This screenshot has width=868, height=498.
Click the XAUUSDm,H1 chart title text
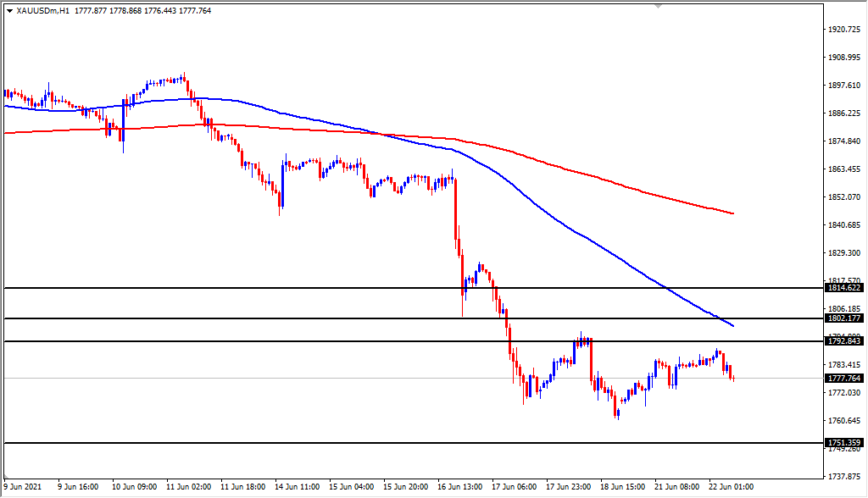click(43, 10)
